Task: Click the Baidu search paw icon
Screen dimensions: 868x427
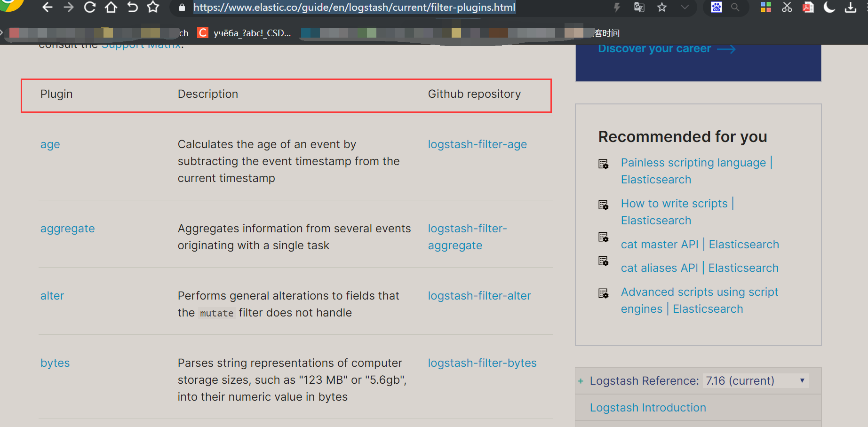Action: [x=716, y=8]
